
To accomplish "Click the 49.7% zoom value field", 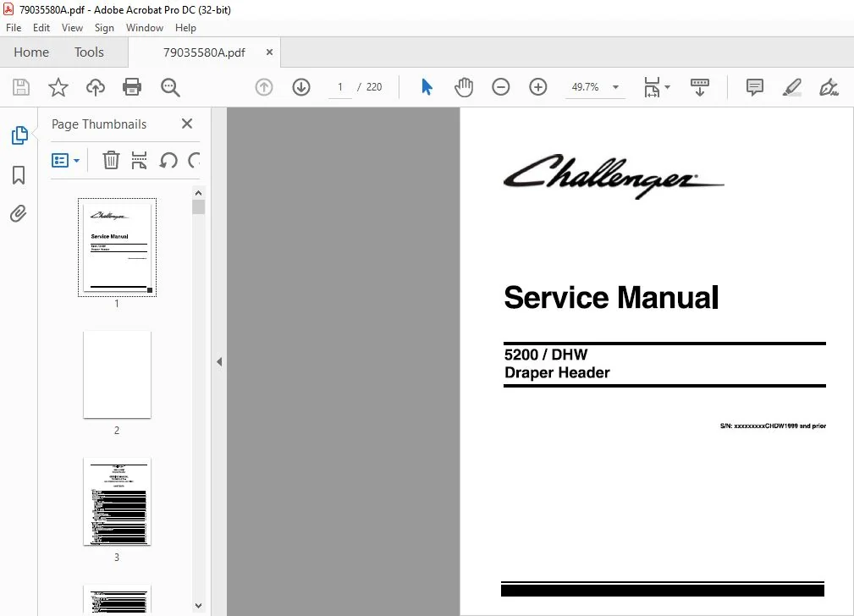I will tap(585, 87).
